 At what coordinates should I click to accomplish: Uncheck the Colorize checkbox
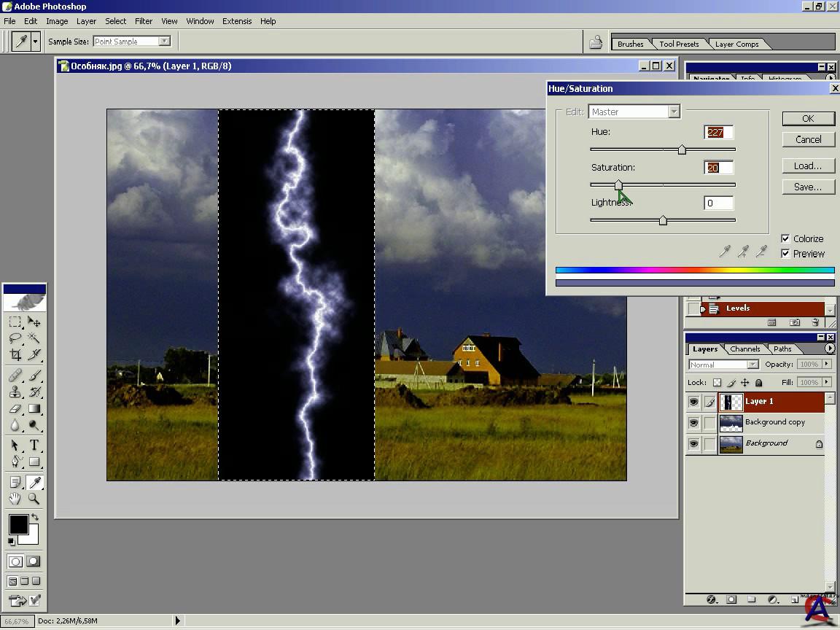coord(785,238)
